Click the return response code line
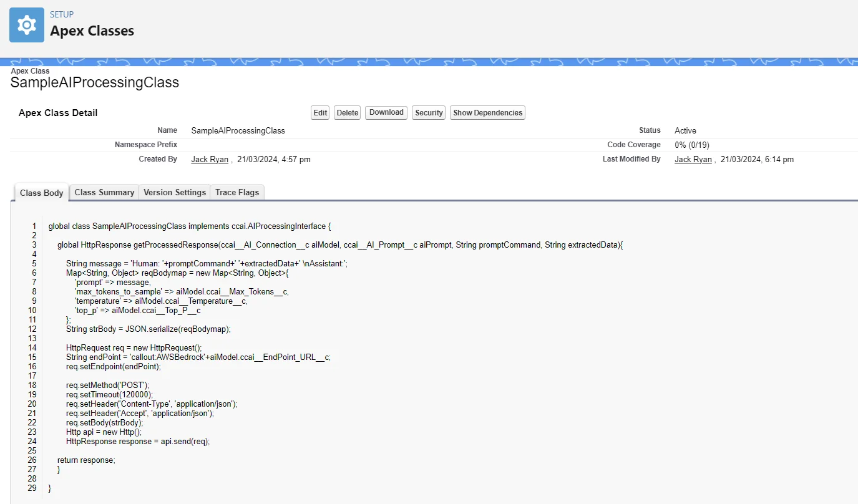The height and width of the screenshot is (504, 858). 86,460
